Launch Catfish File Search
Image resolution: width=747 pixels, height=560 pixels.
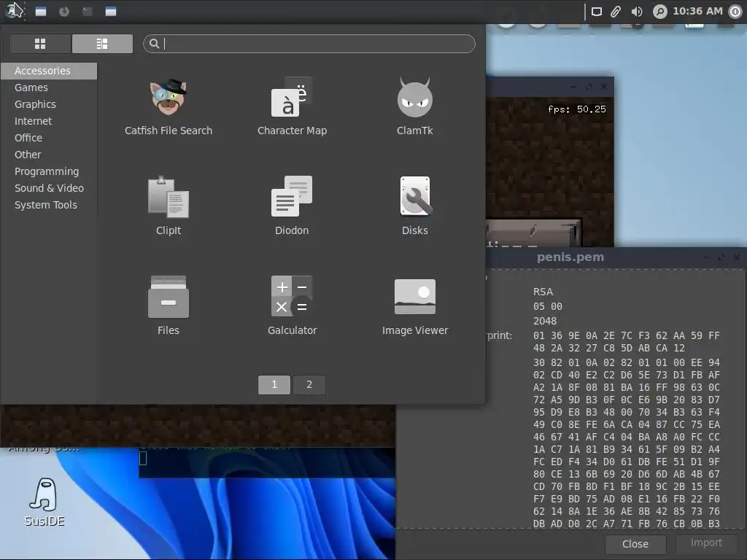point(169,106)
